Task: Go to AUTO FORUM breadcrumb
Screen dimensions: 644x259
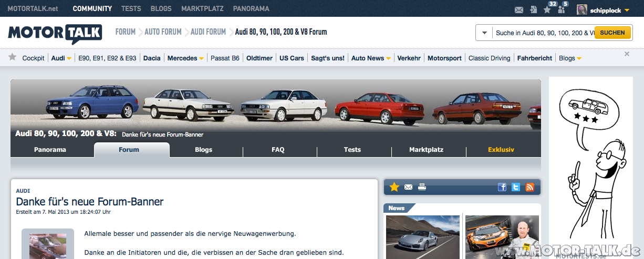Action: point(163,32)
